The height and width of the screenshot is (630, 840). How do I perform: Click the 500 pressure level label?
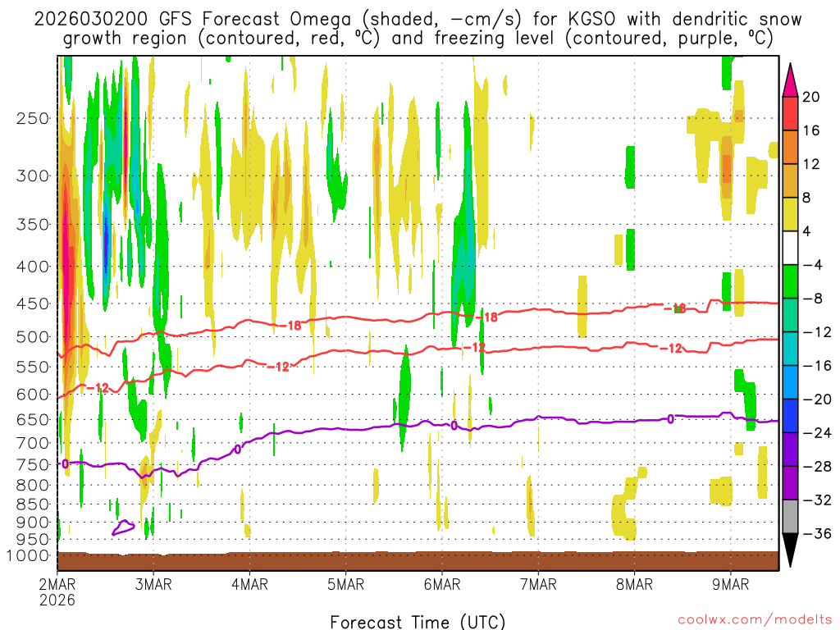[x=33, y=337]
